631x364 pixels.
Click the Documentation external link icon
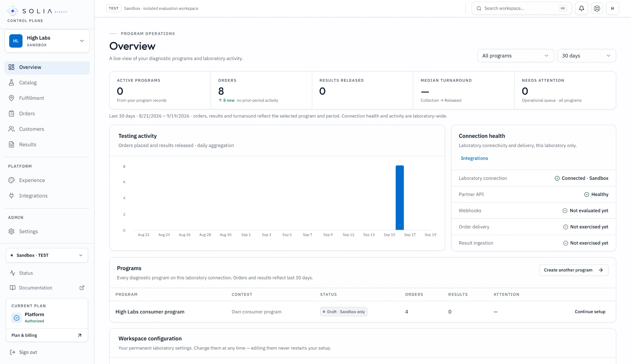82,288
